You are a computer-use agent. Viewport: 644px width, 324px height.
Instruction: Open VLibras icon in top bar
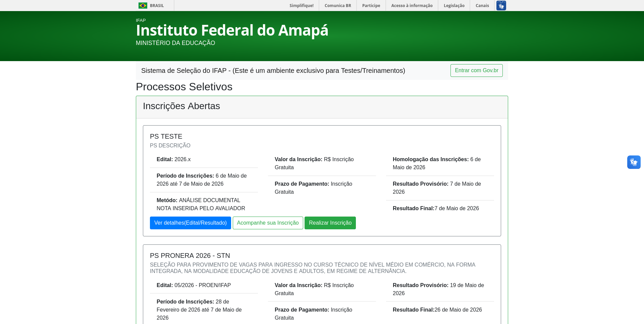[x=501, y=6]
